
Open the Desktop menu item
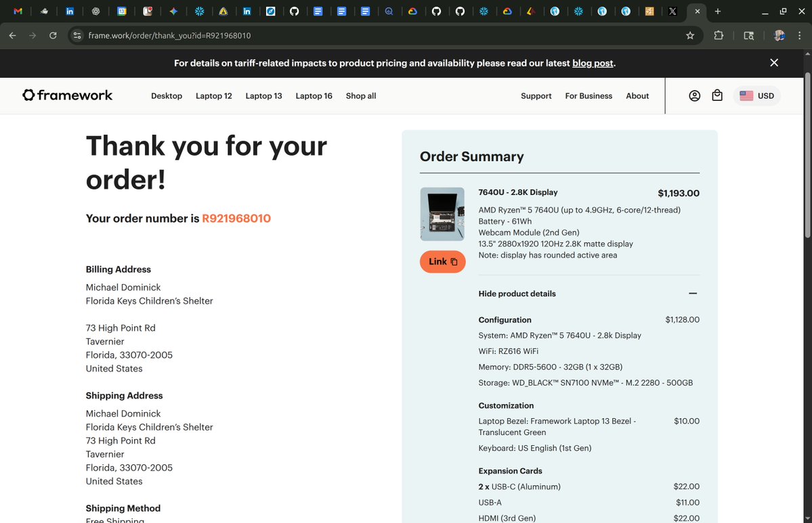pyautogui.click(x=167, y=95)
